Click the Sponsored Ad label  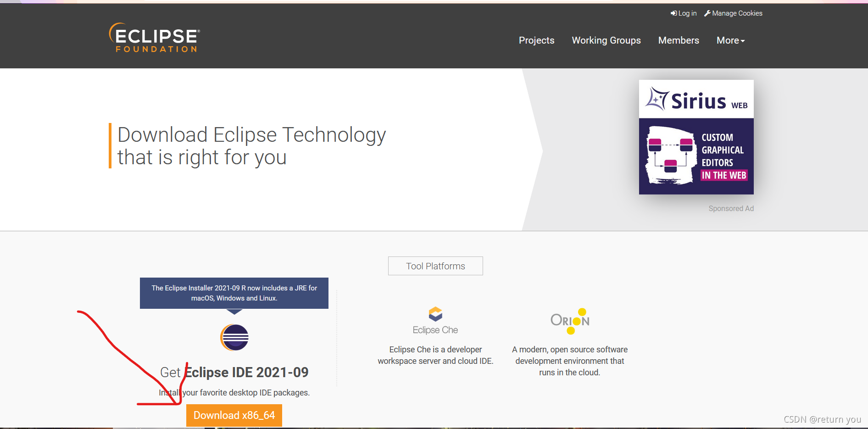(x=731, y=208)
